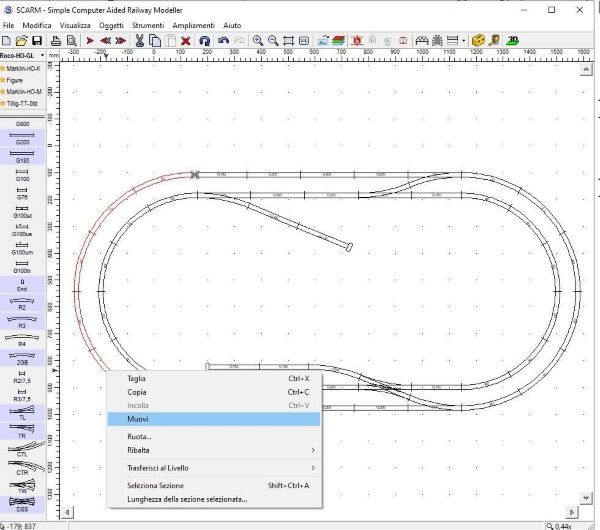This screenshot has width=600, height=530.
Task: Choose Muovi from the context menu
Action: pyautogui.click(x=138, y=419)
